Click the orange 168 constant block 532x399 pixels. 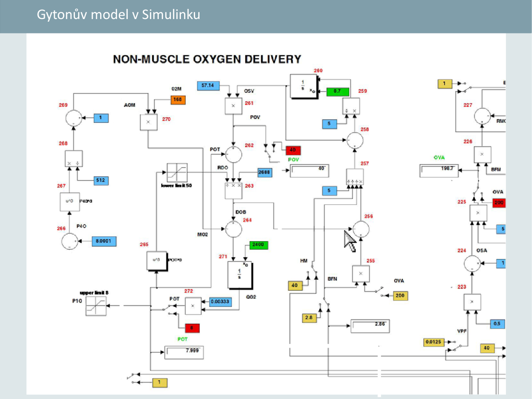click(x=179, y=101)
